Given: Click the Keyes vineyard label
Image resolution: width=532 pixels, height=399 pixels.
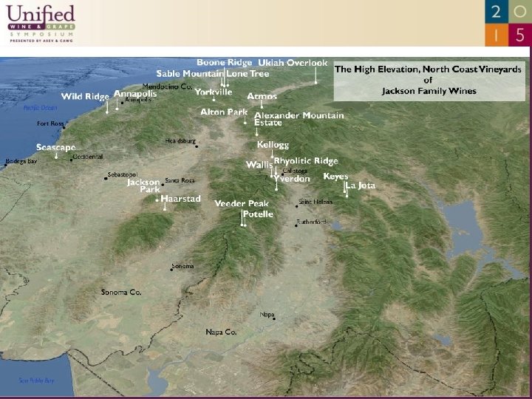Looking at the screenshot, I should tap(335, 177).
